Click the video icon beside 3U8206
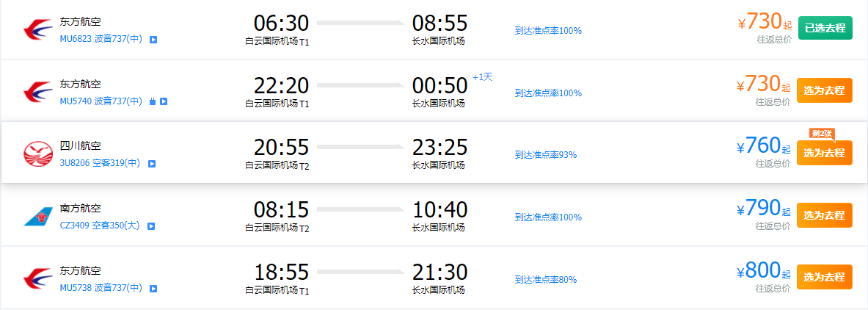 [152, 164]
